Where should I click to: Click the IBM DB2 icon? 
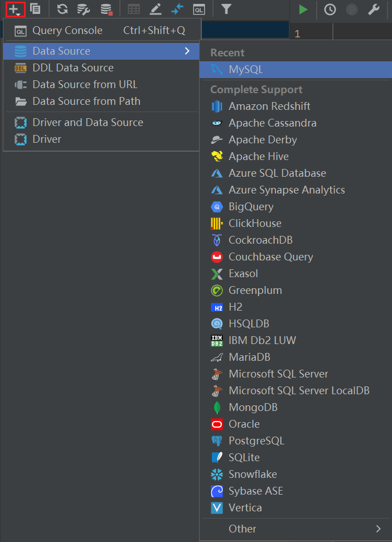[x=217, y=341]
